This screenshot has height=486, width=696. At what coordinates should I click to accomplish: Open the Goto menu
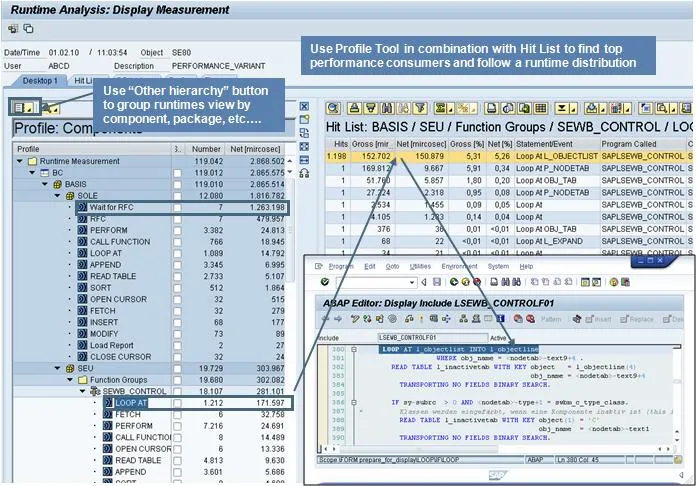pyautogui.click(x=392, y=266)
